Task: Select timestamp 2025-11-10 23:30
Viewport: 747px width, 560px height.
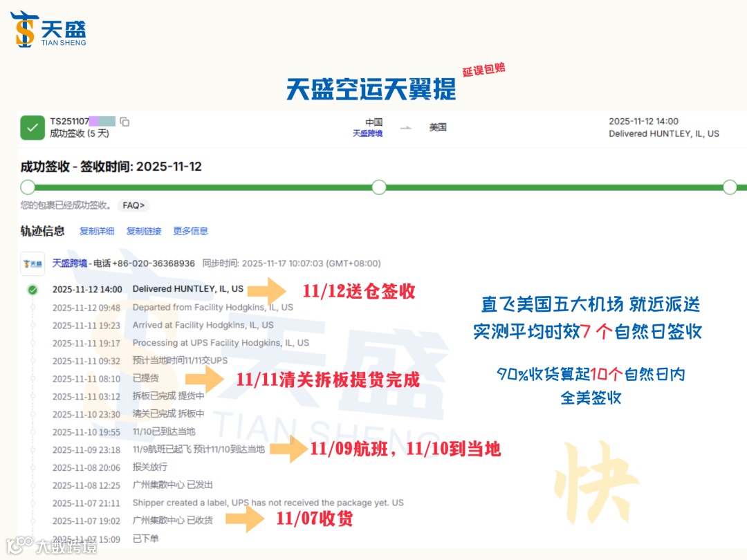Action: [x=86, y=414]
